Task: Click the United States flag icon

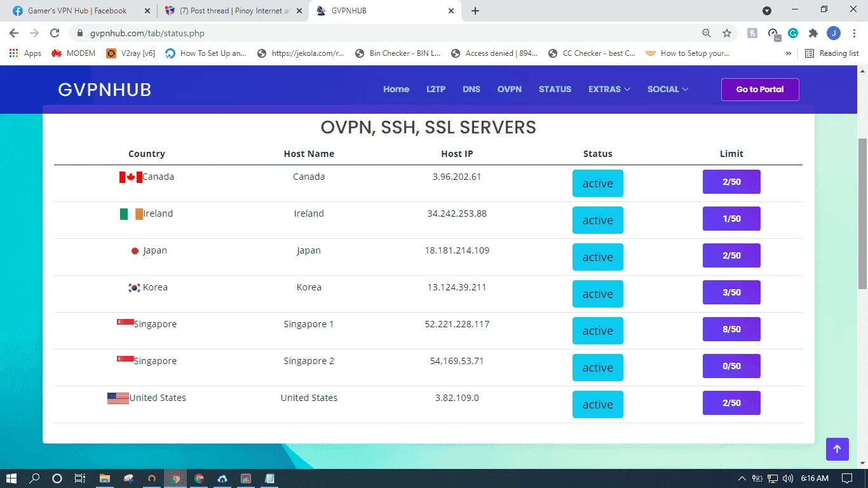Action: point(118,398)
